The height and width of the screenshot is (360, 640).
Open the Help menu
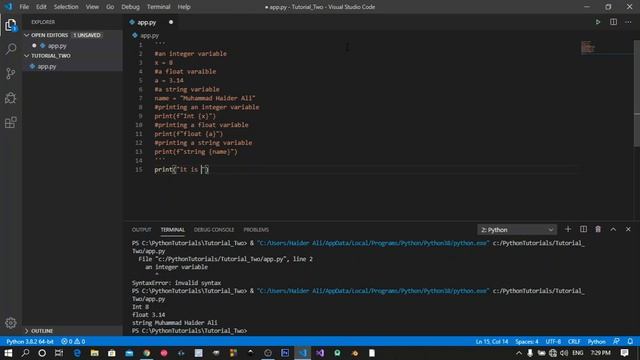pyautogui.click(x=184, y=7)
